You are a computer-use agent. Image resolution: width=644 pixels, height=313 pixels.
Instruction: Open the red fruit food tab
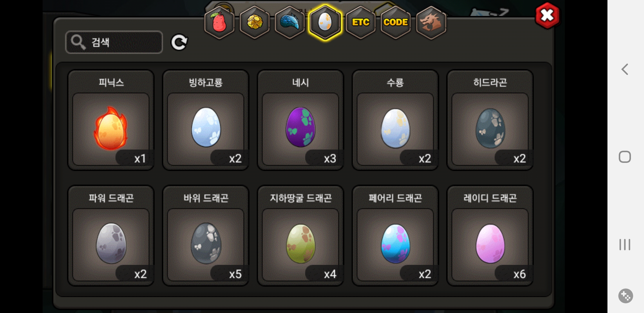(x=220, y=22)
